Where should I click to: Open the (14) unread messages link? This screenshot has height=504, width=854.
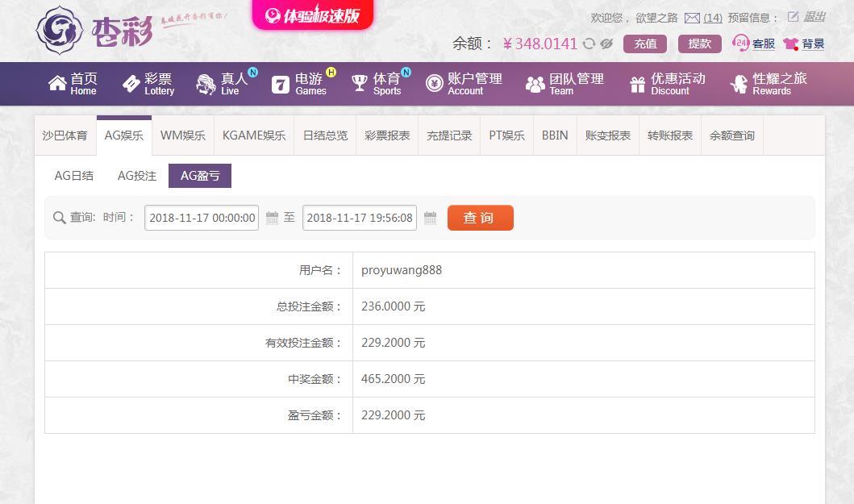pos(712,18)
